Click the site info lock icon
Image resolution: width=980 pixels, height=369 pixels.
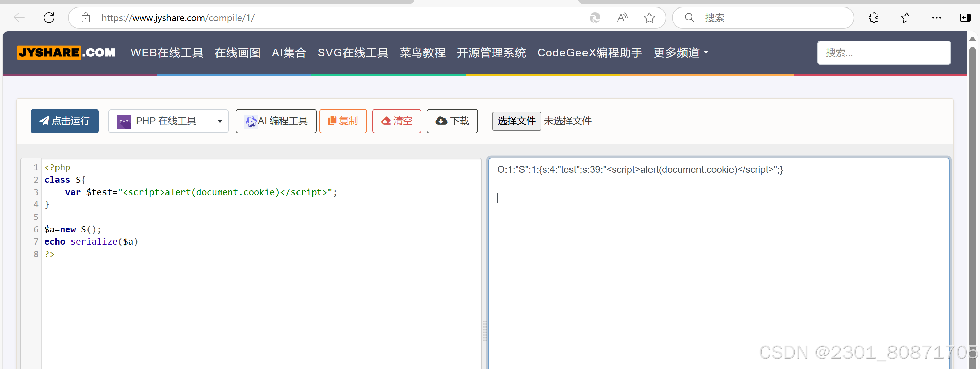[86, 18]
